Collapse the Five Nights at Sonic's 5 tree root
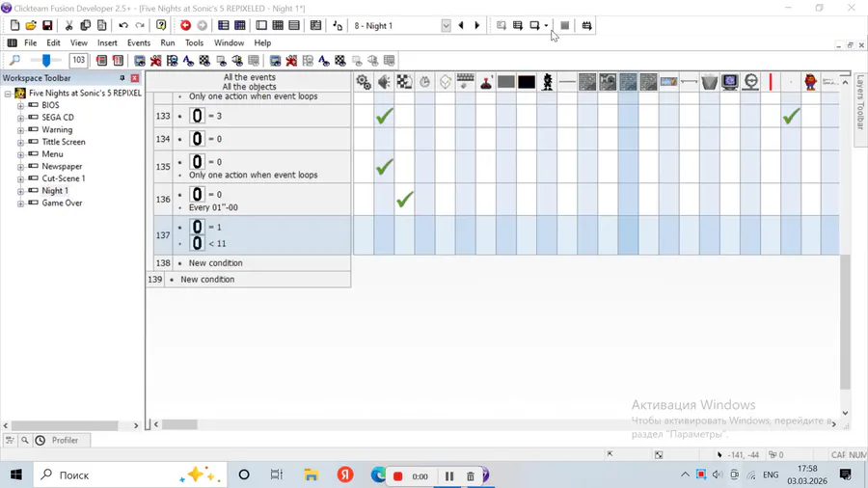The height and width of the screenshot is (488, 868). tap(8, 94)
